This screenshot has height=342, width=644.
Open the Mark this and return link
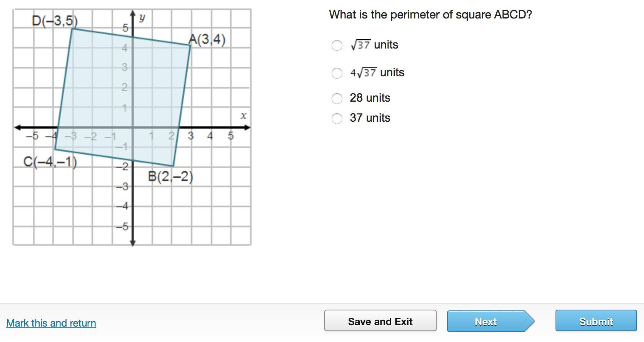point(51,323)
